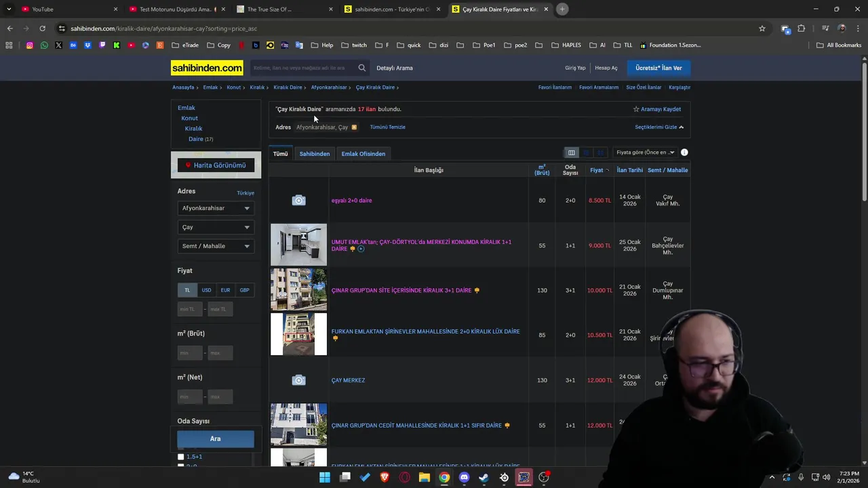The width and height of the screenshot is (868, 488).
Task: Click the Ara search button
Action: pyautogui.click(x=216, y=439)
